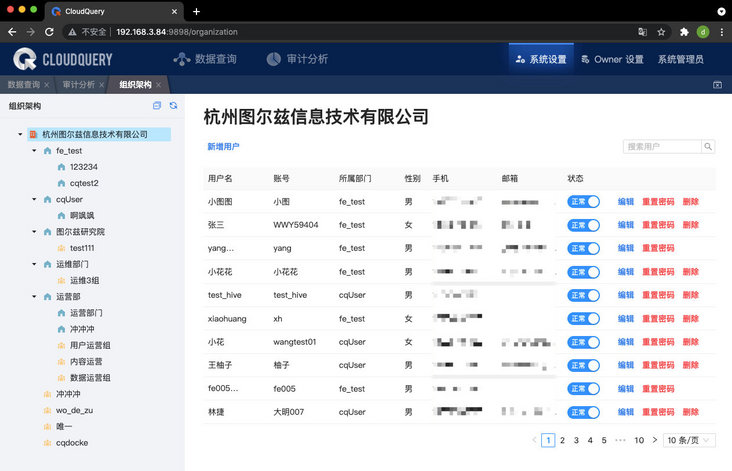This screenshot has height=471, width=732.
Task: Click the refresh icon in organization panel header
Action: (x=173, y=105)
